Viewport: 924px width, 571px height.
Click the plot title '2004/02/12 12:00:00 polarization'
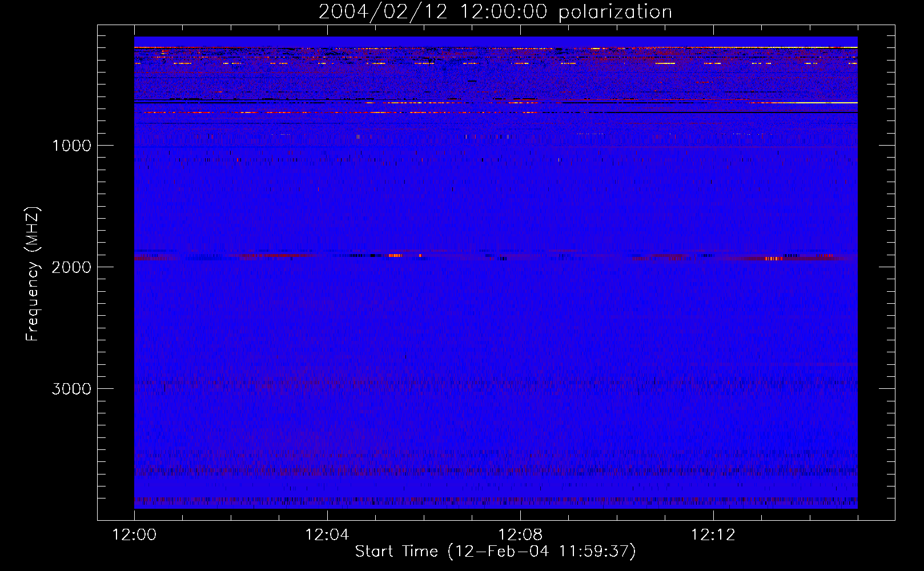495,11
